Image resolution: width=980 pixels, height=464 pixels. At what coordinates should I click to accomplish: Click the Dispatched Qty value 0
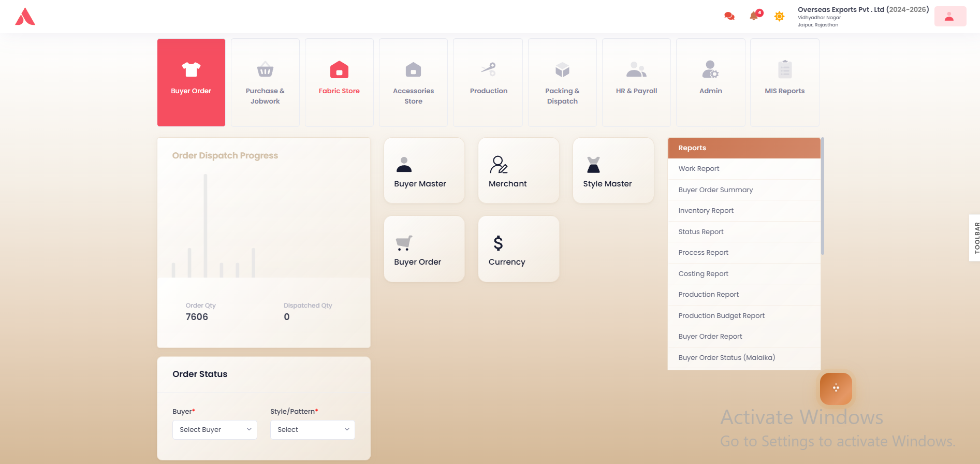pos(287,317)
